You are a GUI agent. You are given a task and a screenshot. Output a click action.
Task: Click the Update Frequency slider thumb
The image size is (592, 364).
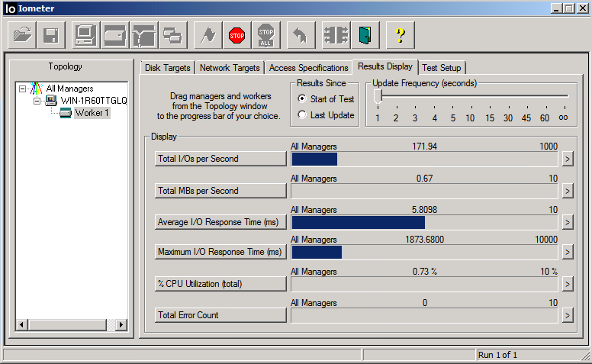(378, 97)
